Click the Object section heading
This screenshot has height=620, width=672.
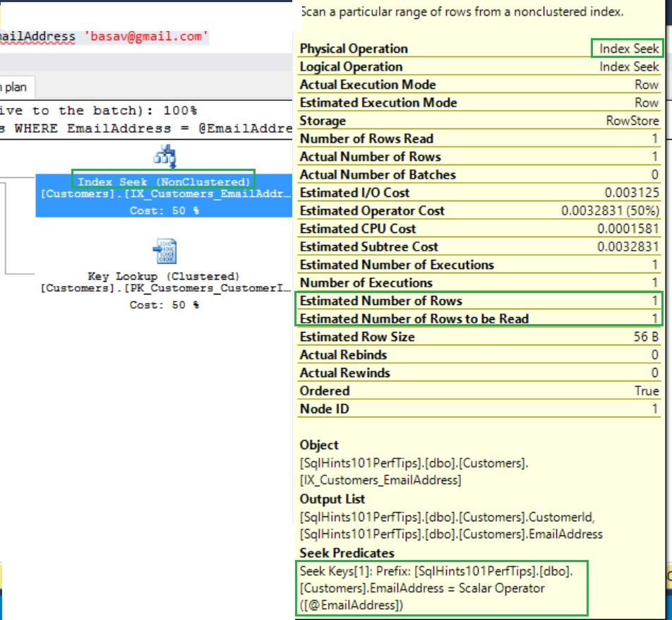click(319, 445)
